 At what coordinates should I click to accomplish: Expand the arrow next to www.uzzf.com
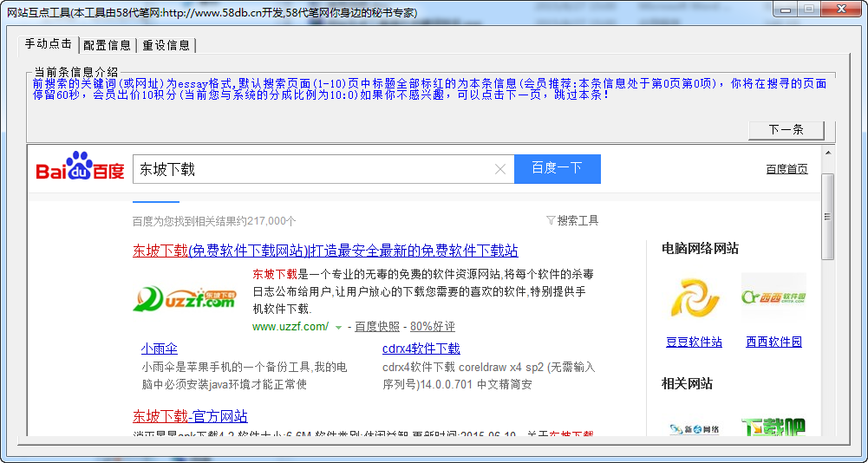click(x=339, y=328)
